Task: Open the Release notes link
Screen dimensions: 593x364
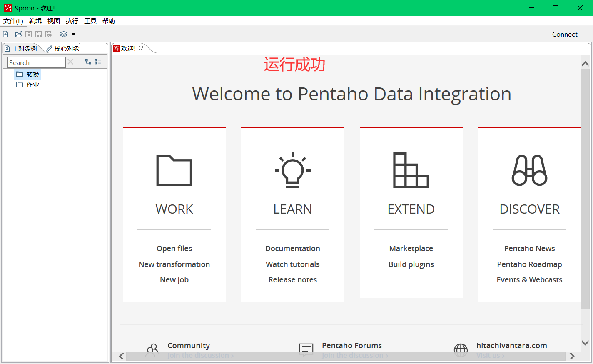Action: pyautogui.click(x=293, y=279)
